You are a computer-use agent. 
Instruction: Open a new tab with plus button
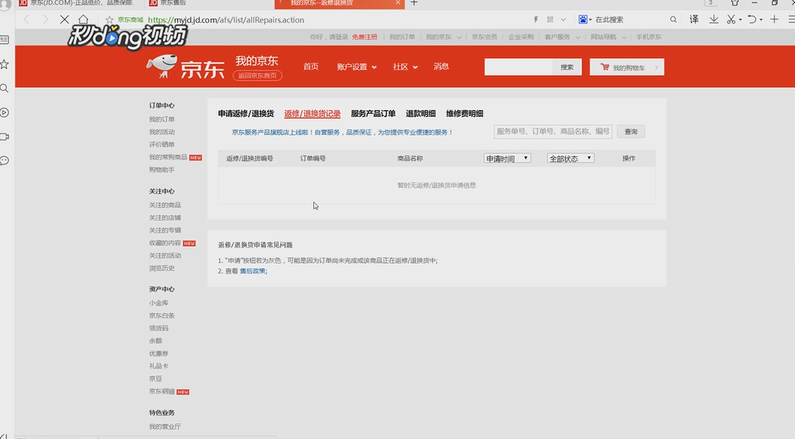coord(414,3)
